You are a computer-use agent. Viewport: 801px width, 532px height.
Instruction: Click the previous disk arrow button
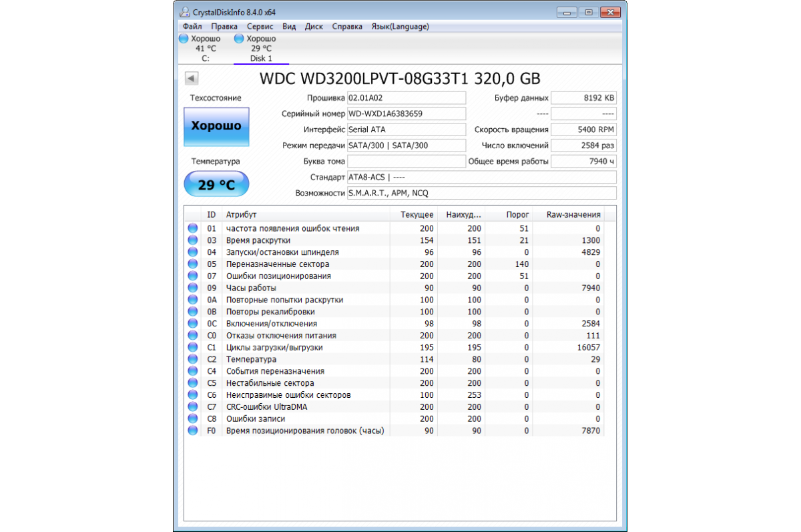(191, 79)
